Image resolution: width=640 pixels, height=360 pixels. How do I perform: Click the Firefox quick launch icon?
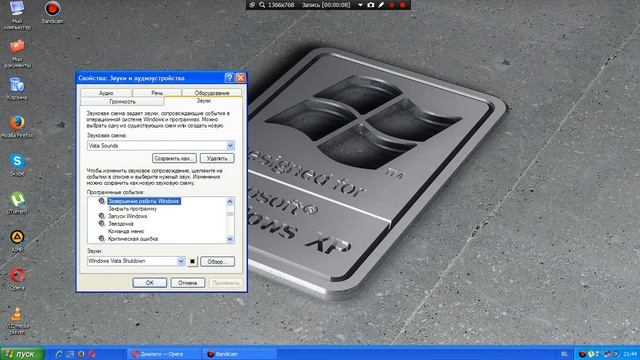[x=81, y=354]
